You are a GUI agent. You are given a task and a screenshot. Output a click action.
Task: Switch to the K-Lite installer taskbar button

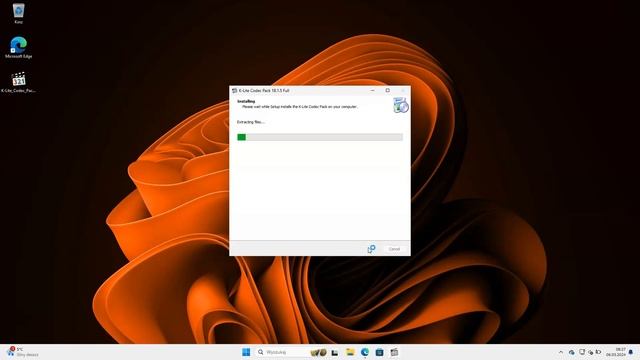click(394, 352)
